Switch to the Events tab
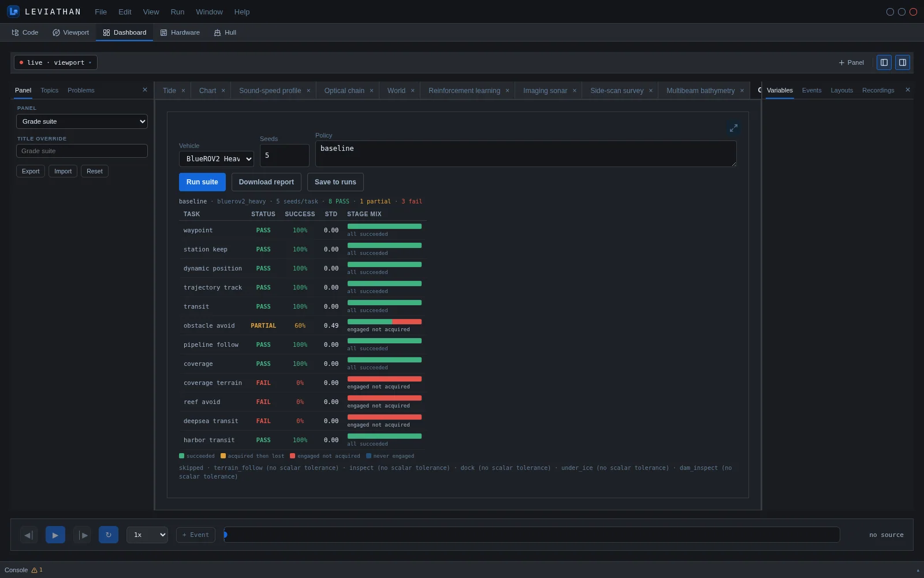Screen dimensions: 924x578 (x=811, y=90)
